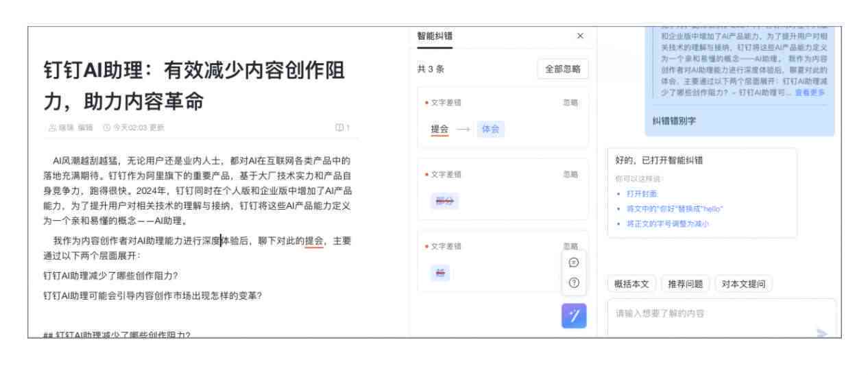The height and width of the screenshot is (375, 868).
Task: Click the struck-through word in third card
Action: 439,273
